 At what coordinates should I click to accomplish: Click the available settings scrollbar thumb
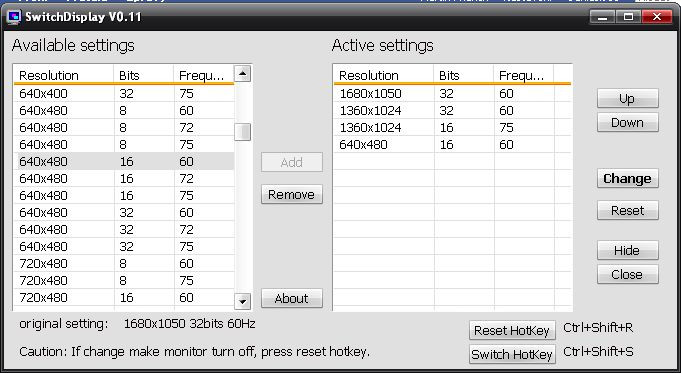click(242, 132)
